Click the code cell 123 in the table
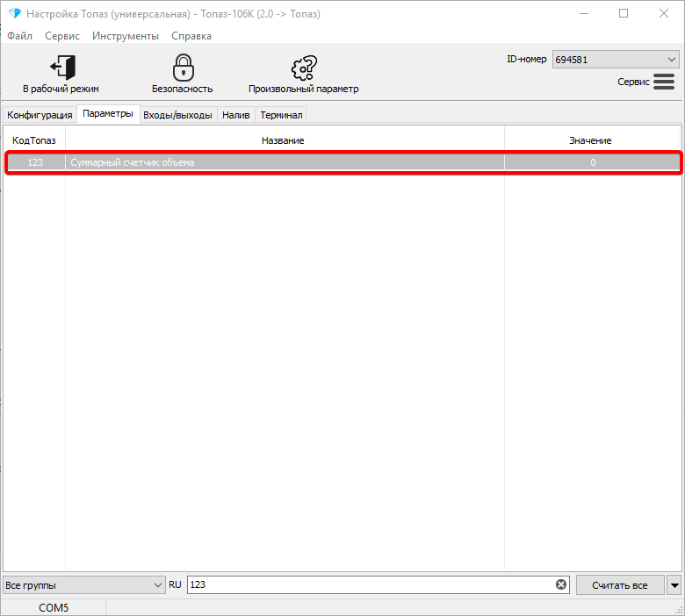The height and width of the screenshot is (616, 685). coord(35,162)
